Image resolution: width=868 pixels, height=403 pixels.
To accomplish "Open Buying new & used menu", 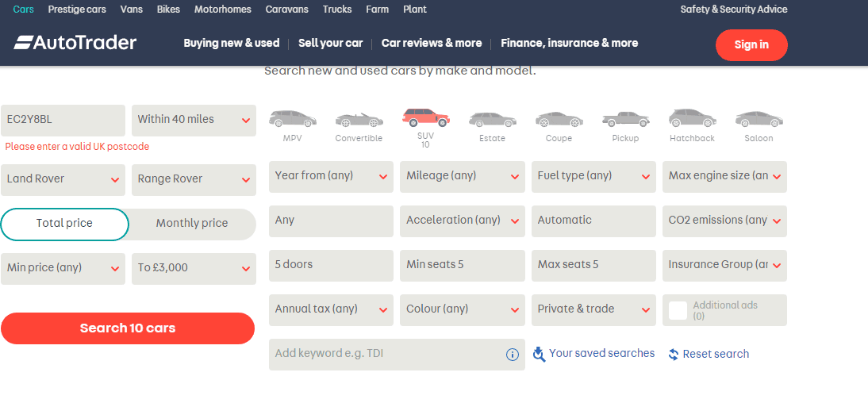I will (x=232, y=43).
